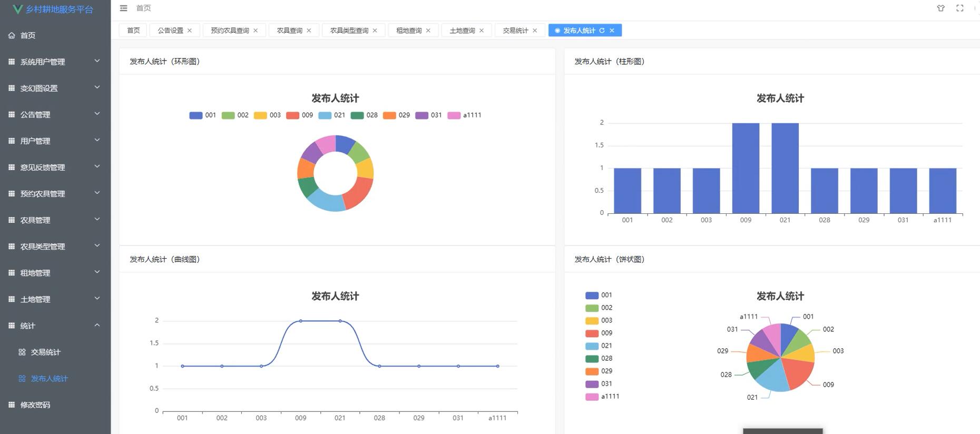Expand the 用户管理 menu chevron
Screen dimensions: 980x434
tap(97, 140)
